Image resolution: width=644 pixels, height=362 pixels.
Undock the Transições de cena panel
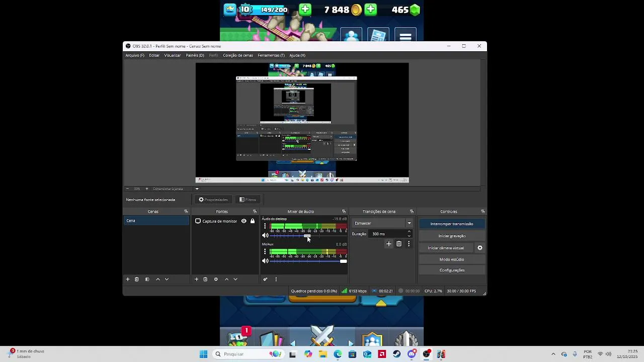pyautogui.click(x=412, y=212)
